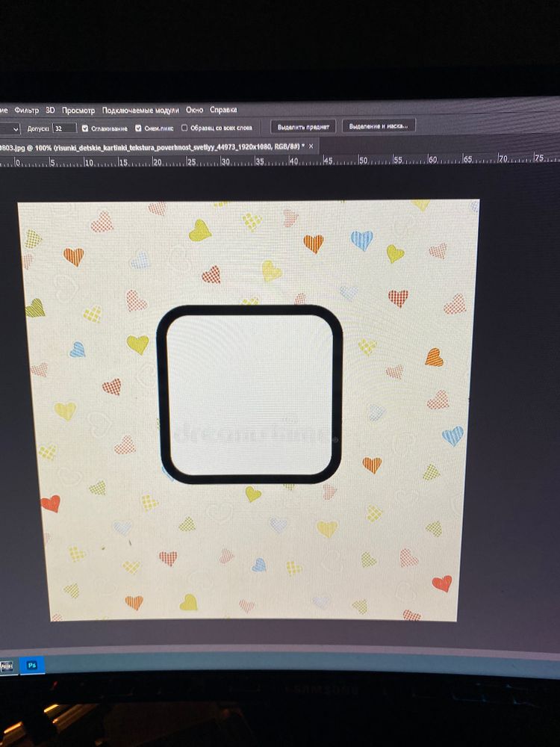Open the 3D menu
Viewport: 560px width, 747px height.
(50, 110)
